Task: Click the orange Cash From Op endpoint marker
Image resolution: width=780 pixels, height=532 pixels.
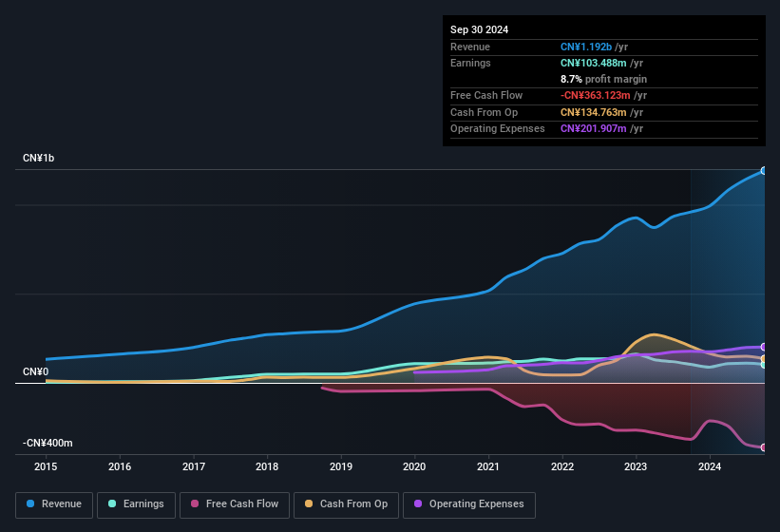Action: pos(763,358)
